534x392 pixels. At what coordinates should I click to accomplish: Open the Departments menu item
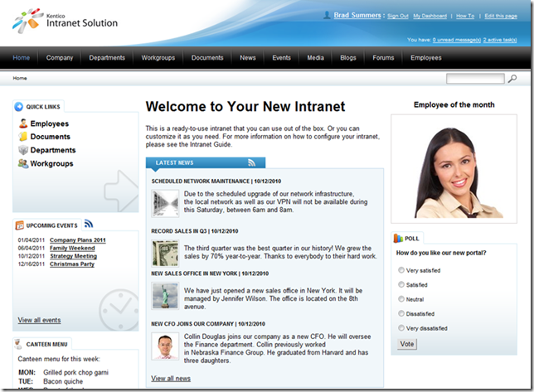pyautogui.click(x=107, y=57)
